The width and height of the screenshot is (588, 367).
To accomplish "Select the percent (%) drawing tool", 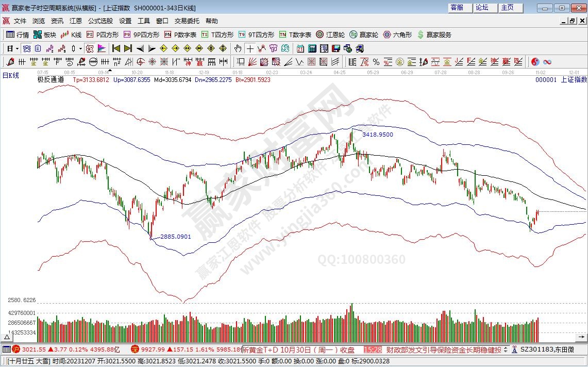I will point(376,62).
